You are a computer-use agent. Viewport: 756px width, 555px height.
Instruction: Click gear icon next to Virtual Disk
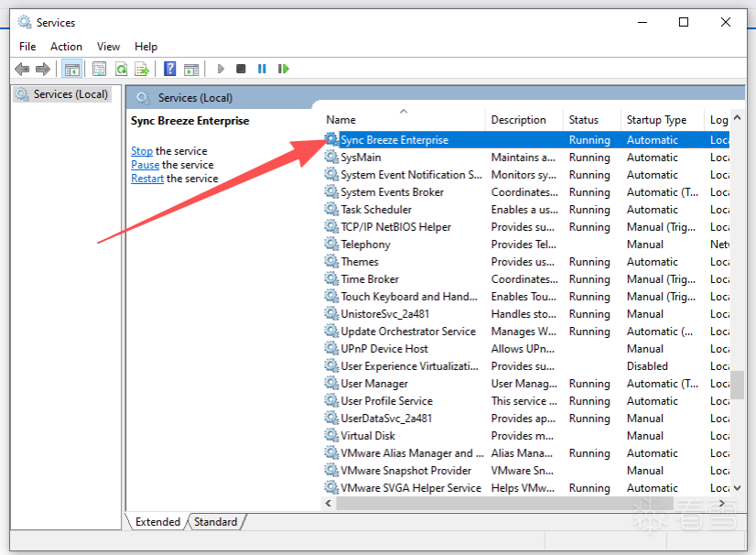click(x=331, y=435)
